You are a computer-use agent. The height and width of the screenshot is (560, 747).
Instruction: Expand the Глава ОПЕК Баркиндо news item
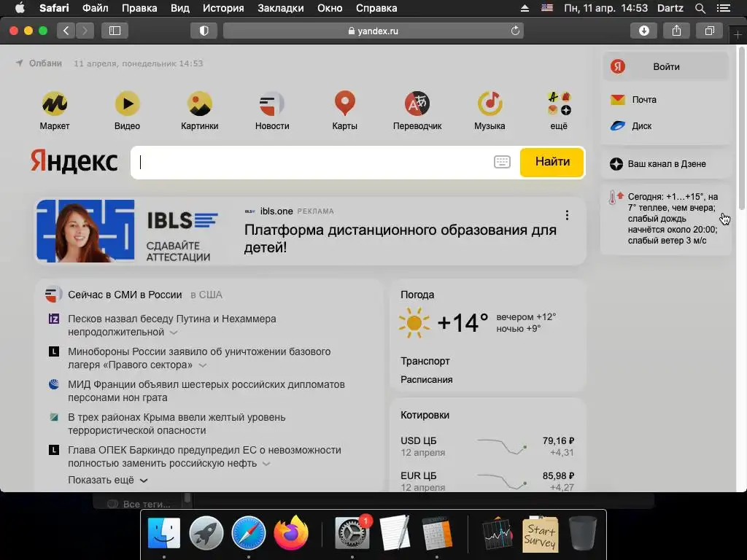tap(266, 464)
